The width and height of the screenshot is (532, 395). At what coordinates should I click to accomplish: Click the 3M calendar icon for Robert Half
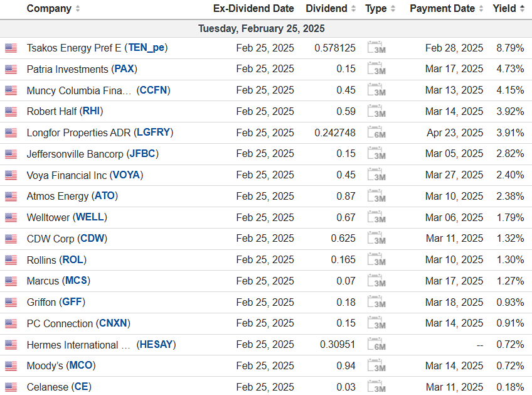click(376, 112)
